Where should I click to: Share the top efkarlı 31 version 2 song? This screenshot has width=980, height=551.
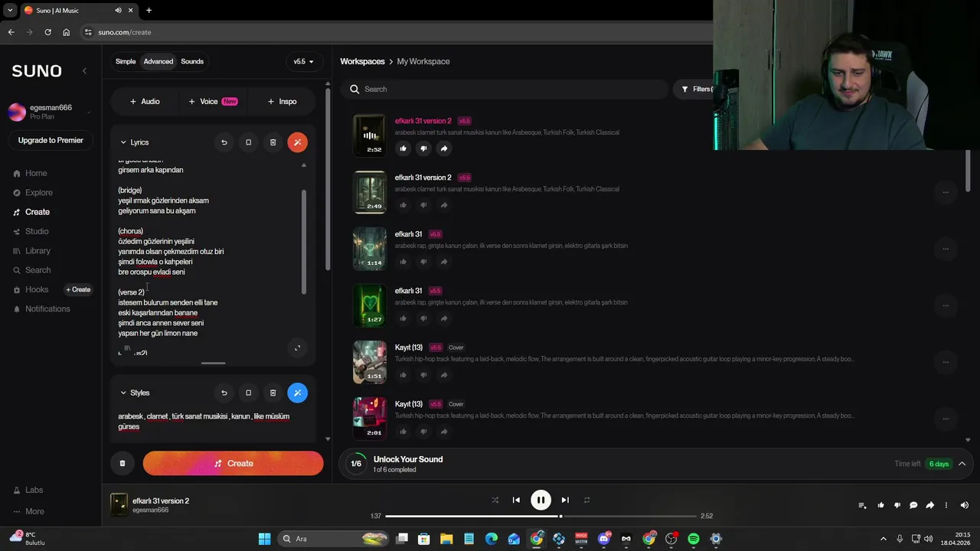pos(444,148)
